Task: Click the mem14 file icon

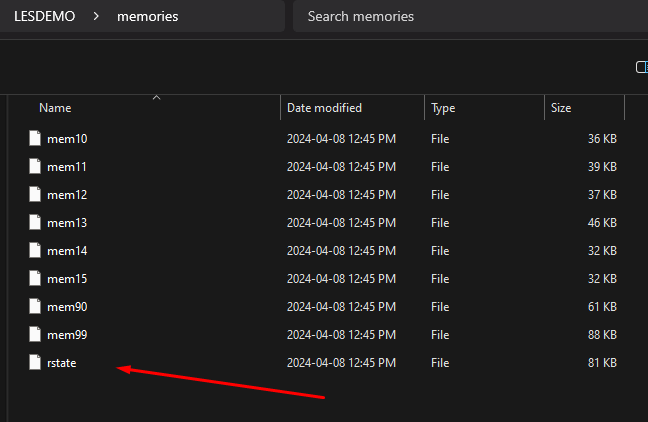Action: (x=35, y=250)
